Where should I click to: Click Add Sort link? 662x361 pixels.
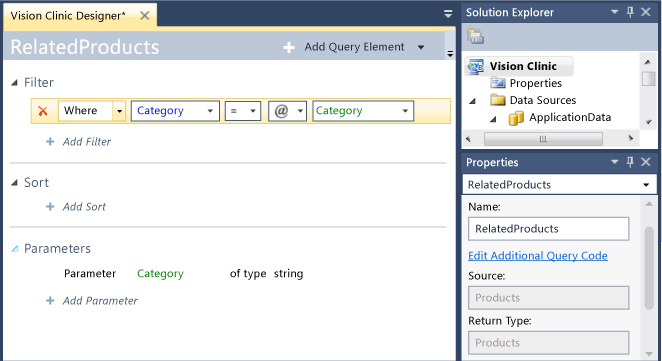[84, 207]
